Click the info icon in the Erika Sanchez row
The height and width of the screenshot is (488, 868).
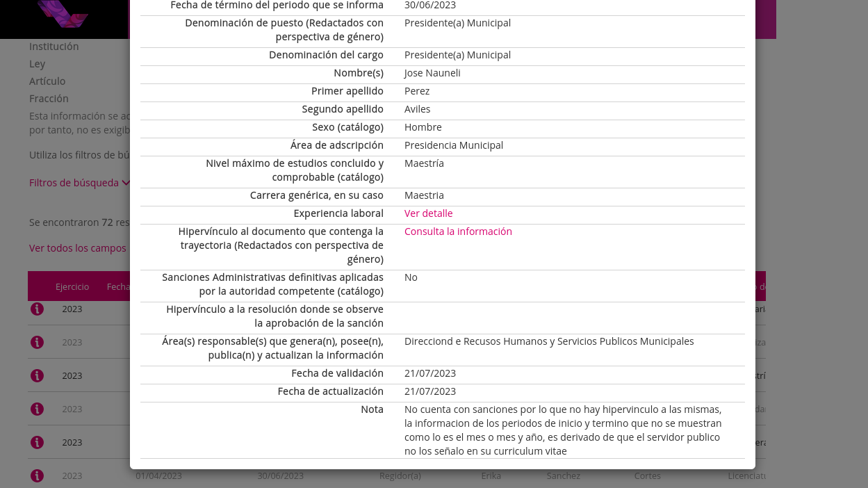click(37, 475)
